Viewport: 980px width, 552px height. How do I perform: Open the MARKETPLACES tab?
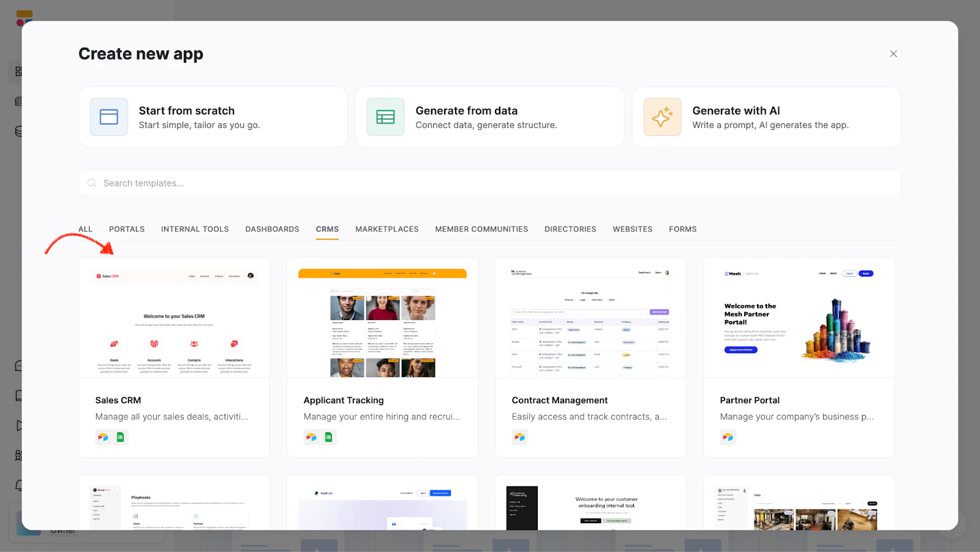pos(387,229)
